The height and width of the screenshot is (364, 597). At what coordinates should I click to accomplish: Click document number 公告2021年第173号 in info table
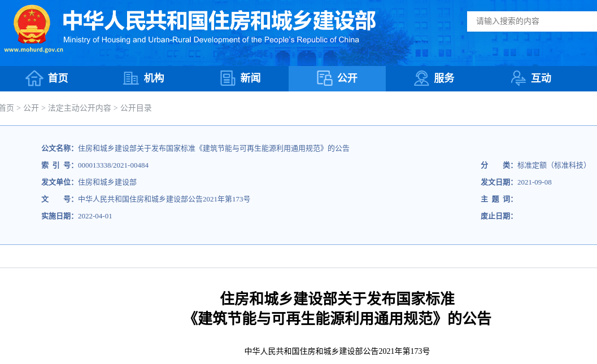pos(164,199)
